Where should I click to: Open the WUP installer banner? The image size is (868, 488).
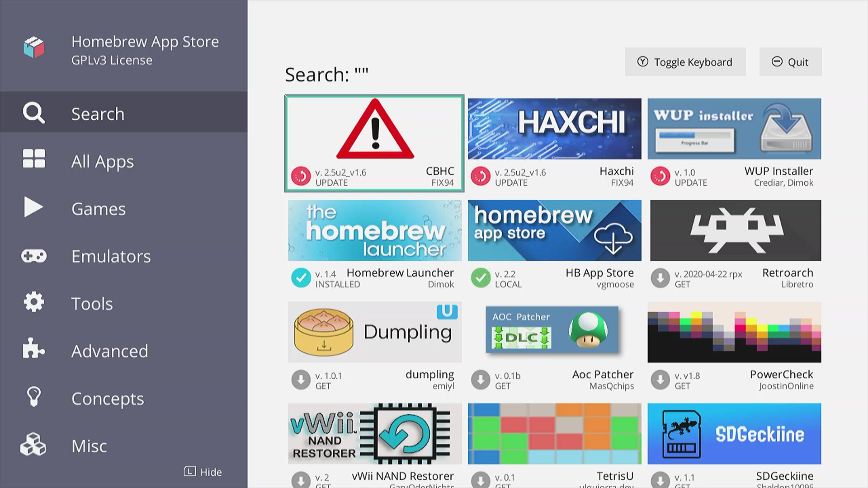point(734,129)
